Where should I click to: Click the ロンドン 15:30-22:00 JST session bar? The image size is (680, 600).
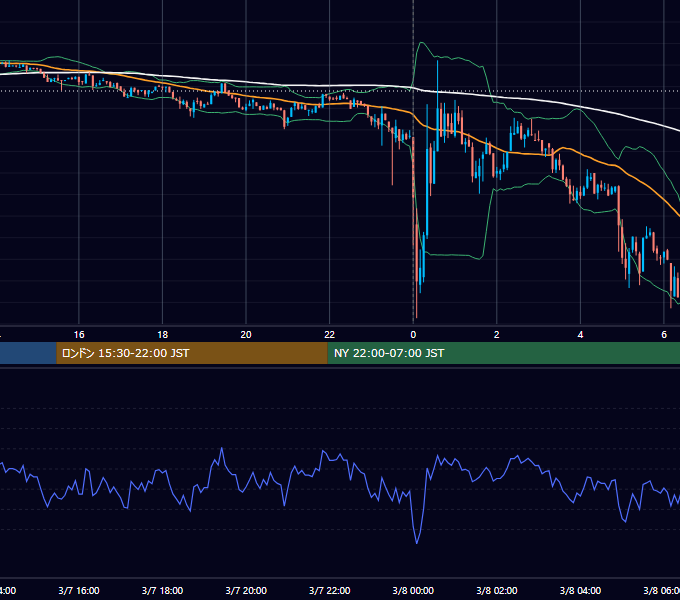click(x=192, y=353)
